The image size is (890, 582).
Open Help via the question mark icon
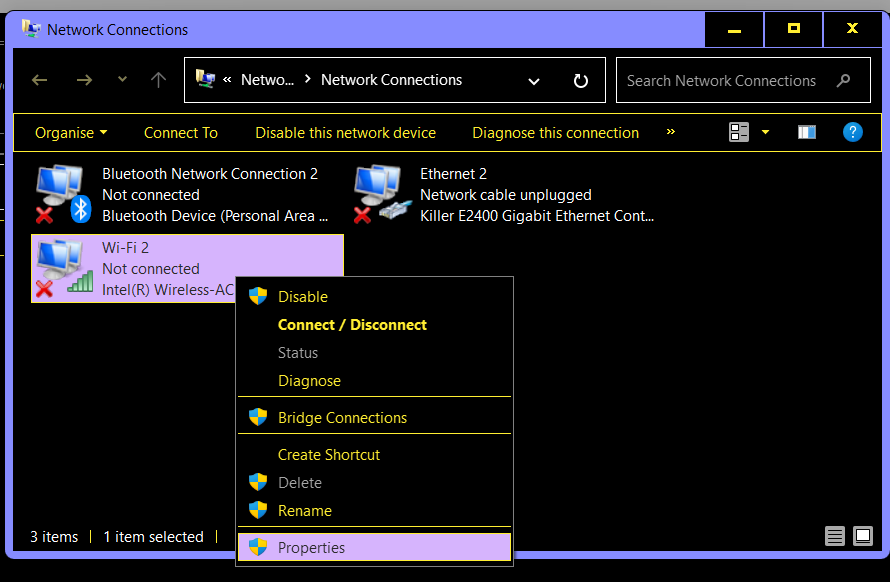(x=852, y=132)
